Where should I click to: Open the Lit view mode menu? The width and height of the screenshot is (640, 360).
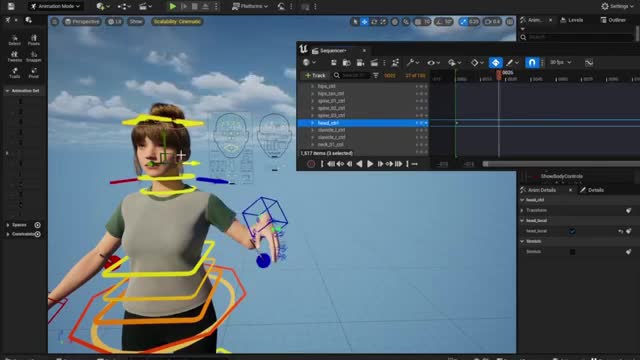[115, 22]
